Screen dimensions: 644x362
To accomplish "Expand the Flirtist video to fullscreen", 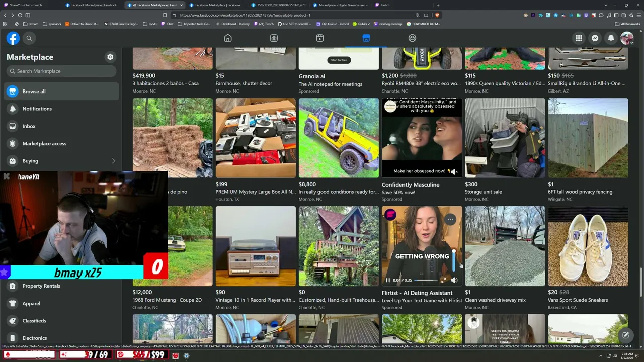I will coord(443,280).
